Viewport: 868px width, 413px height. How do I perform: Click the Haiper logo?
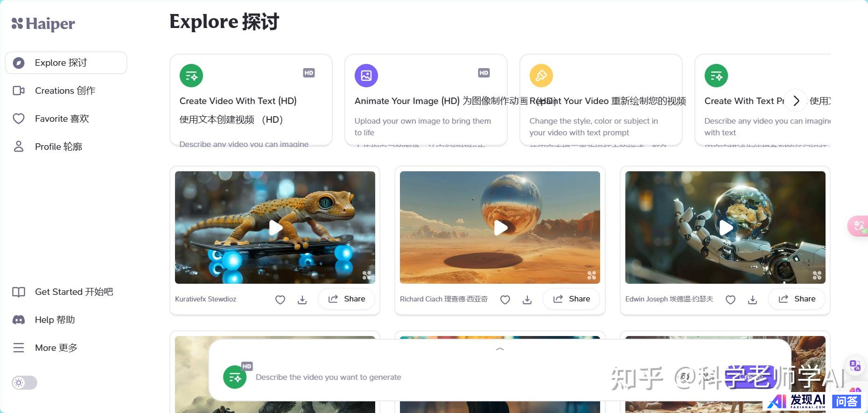pyautogui.click(x=43, y=23)
